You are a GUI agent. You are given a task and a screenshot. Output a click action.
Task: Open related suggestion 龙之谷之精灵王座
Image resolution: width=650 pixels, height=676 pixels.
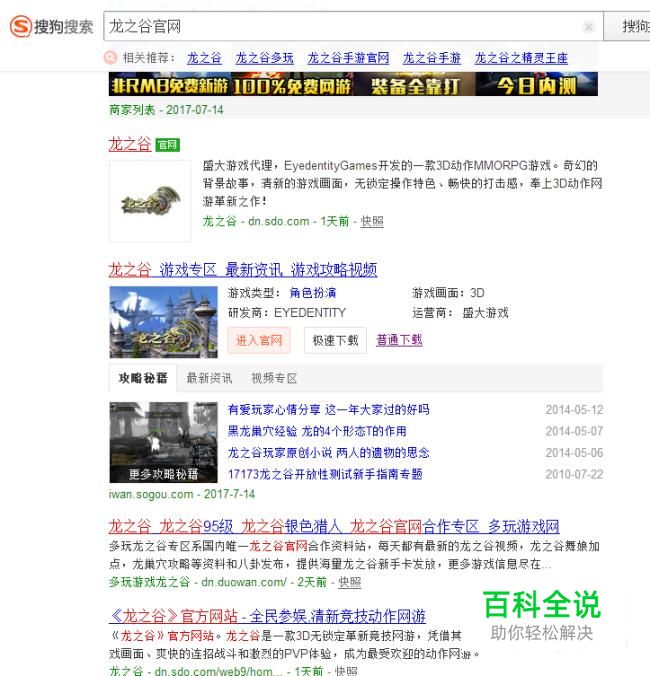point(521,58)
